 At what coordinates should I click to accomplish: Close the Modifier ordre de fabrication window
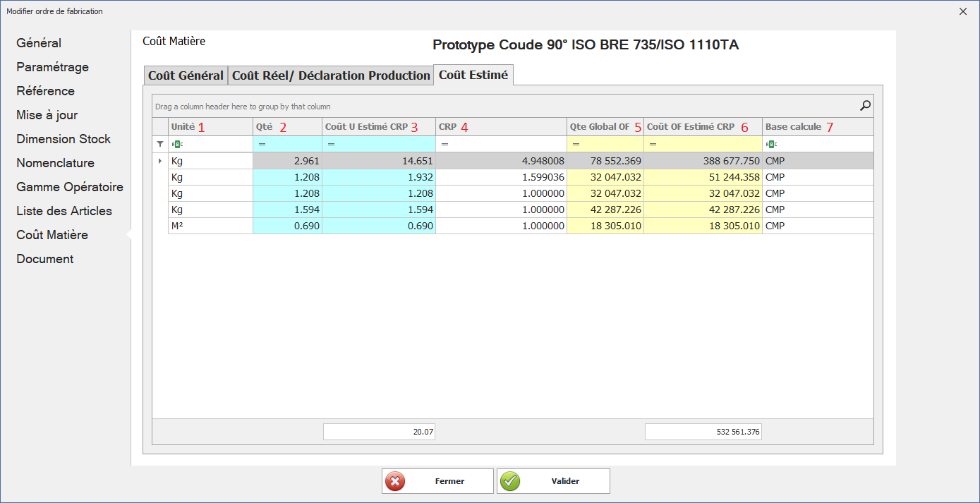tap(963, 11)
